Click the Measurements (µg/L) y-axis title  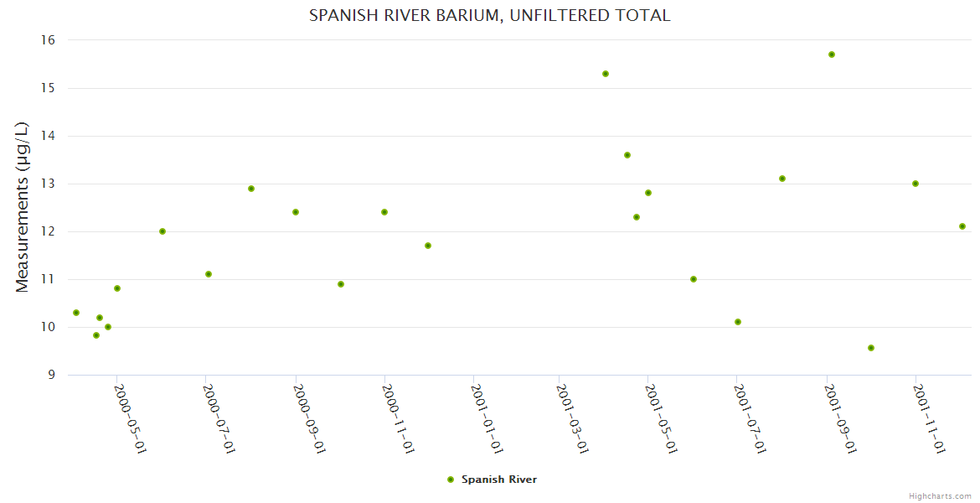click(x=23, y=207)
